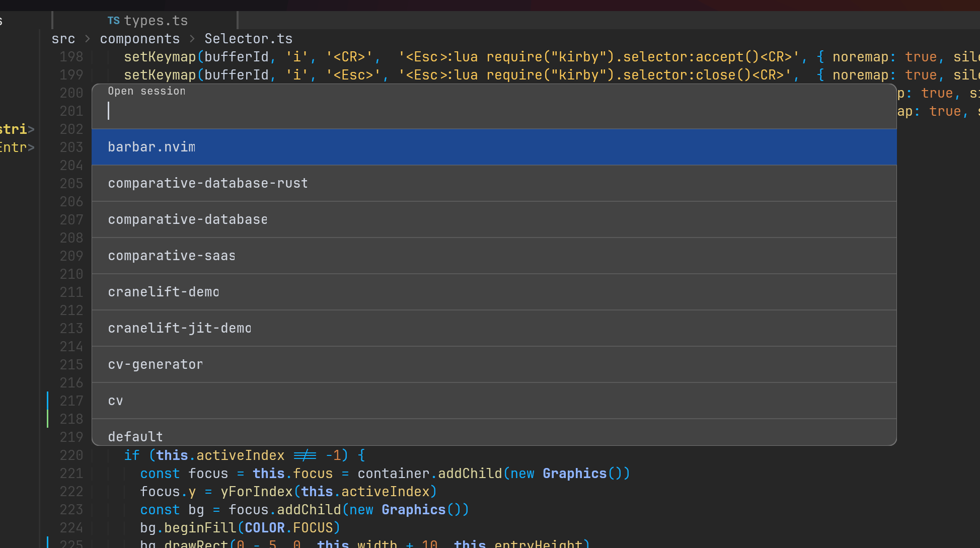Select cranelift-demo from session list
980x548 pixels.
click(493, 292)
